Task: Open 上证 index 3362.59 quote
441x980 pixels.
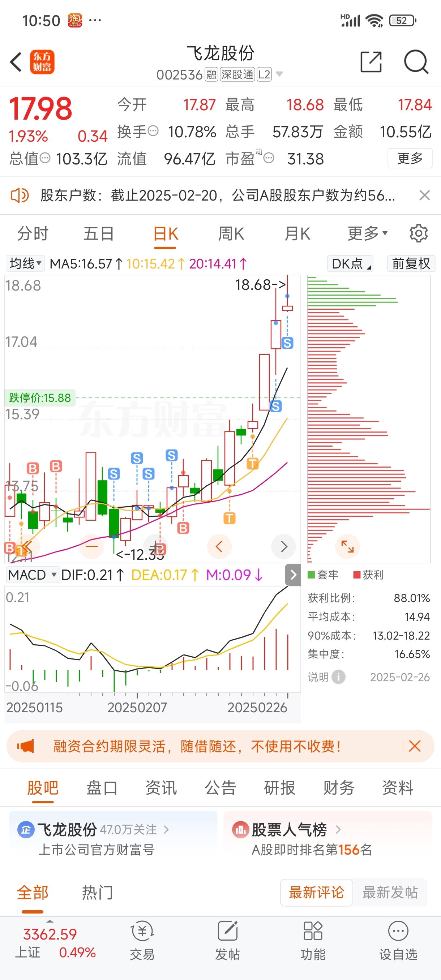Action: click(55, 943)
